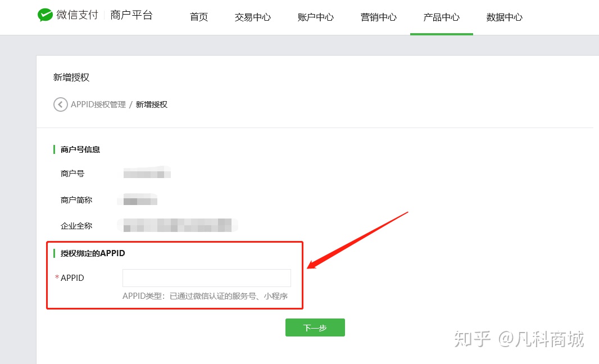This screenshot has width=599, height=364.
Task: Select the active 产品中心 tab
Action: (442, 17)
